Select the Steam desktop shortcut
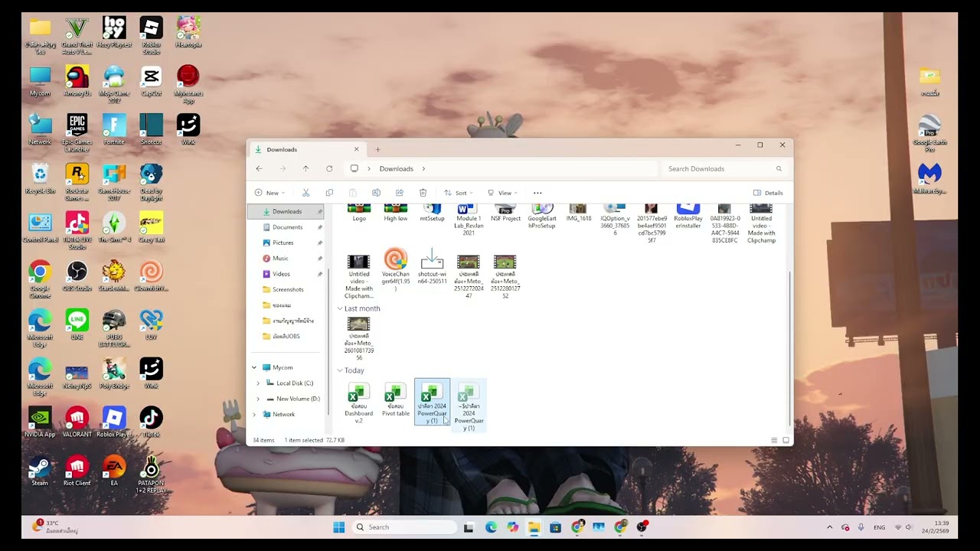This screenshot has width=980, height=551. click(x=40, y=471)
